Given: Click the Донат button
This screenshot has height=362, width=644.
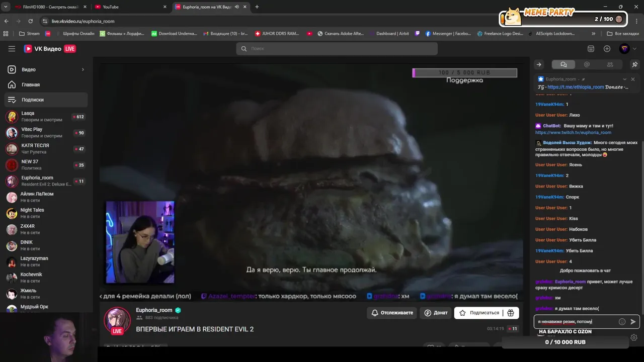Looking at the screenshot, I should click(436, 313).
